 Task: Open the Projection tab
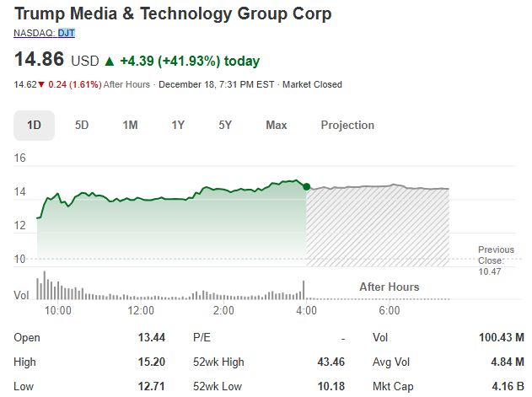tap(347, 125)
